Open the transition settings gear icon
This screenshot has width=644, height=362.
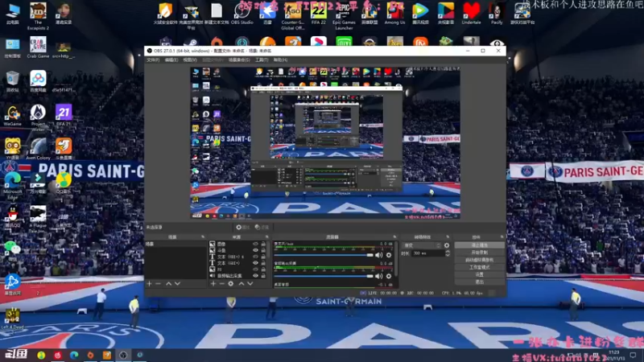(447, 245)
